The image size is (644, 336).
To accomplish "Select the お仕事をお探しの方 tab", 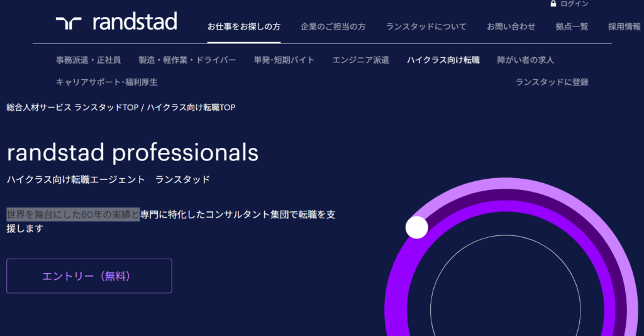I will click(244, 26).
